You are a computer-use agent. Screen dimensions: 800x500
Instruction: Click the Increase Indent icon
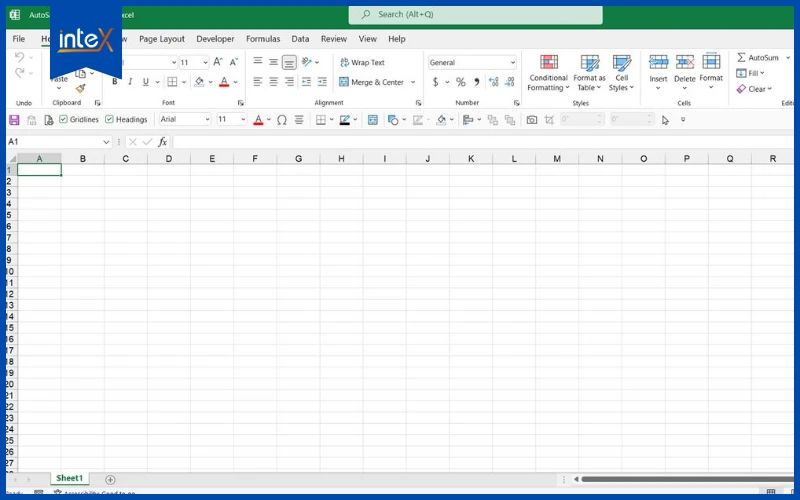pyautogui.click(x=322, y=82)
